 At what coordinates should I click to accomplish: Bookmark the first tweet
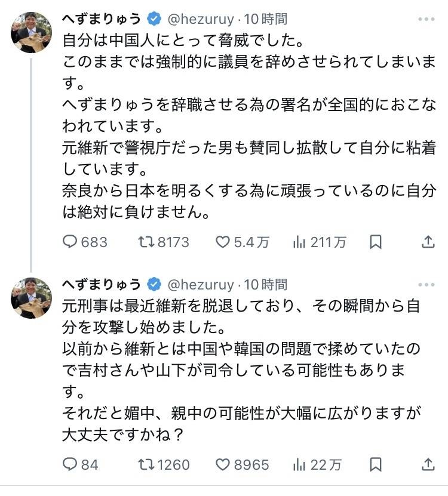click(375, 242)
